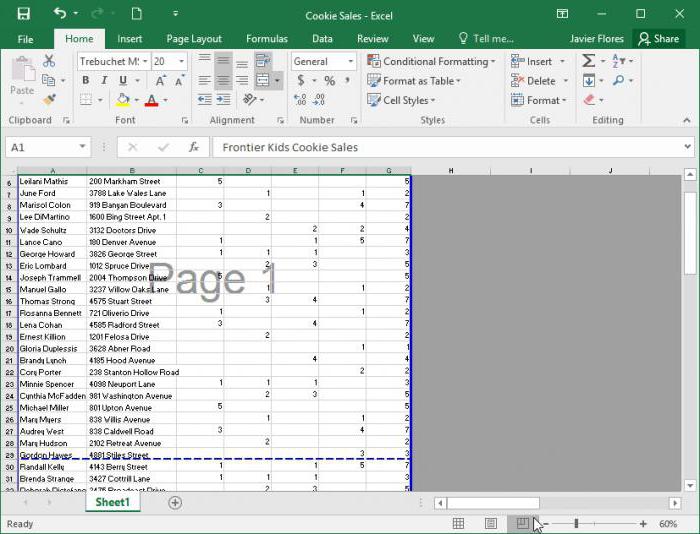
Task: Click the AutoSum sigma icon
Action: [x=588, y=61]
